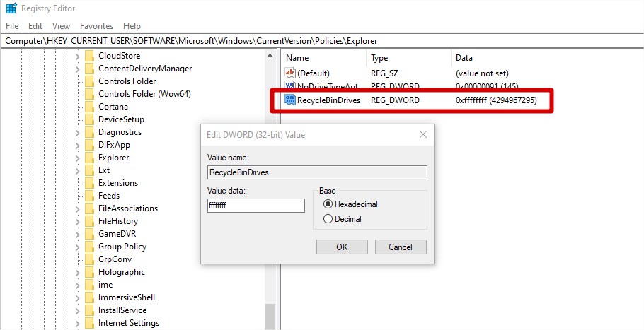Click the Ext folder icon
Screen dimensions: 644x330
(x=90, y=170)
